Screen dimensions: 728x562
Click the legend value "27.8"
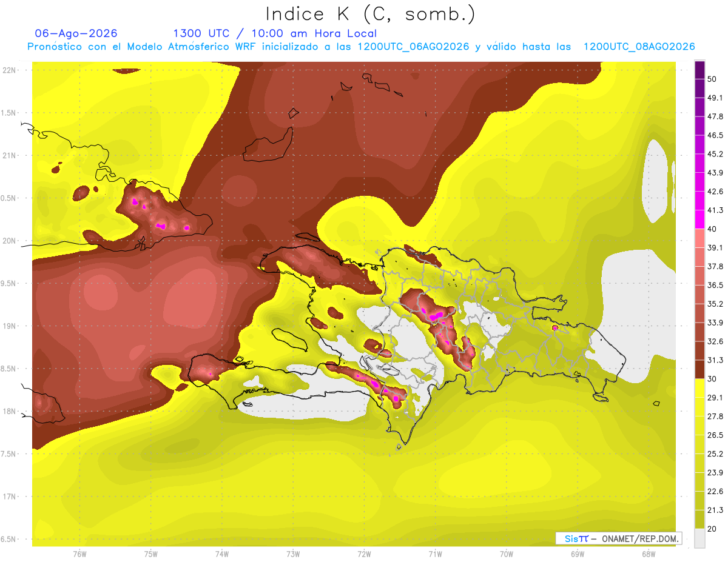coord(715,416)
